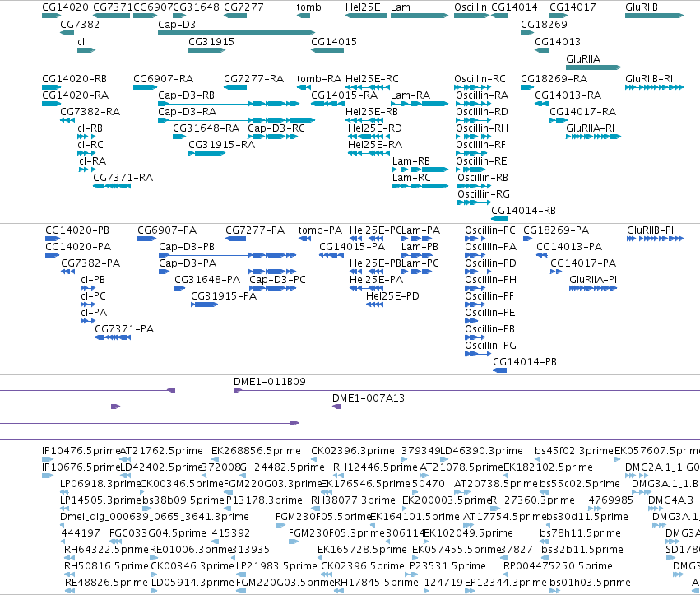The image size is (700, 595).
Task: Click the CG14015 gene bar
Action: (x=327, y=50)
